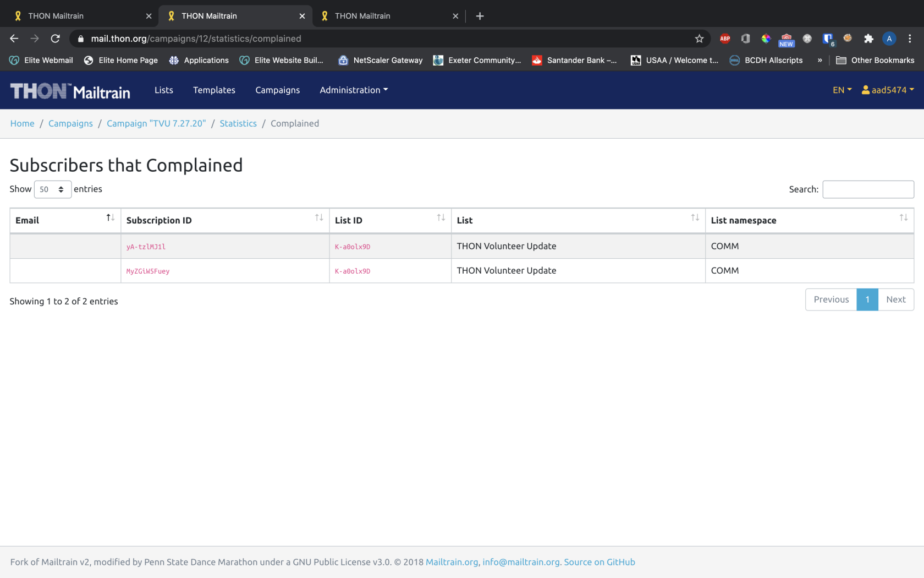Sort table by List ID arrows
924x578 pixels.
pos(441,217)
